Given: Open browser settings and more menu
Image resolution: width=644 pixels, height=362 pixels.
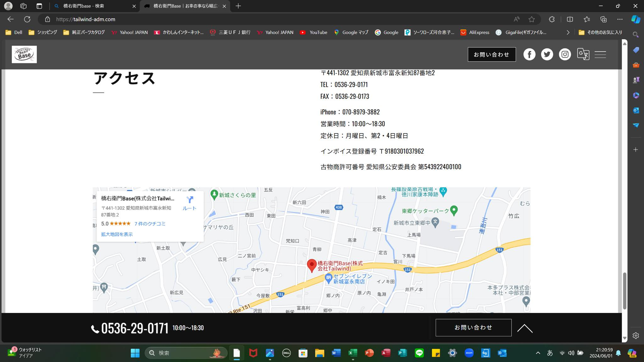Looking at the screenshot, I should pyautogui.click(x=620, y=19).
